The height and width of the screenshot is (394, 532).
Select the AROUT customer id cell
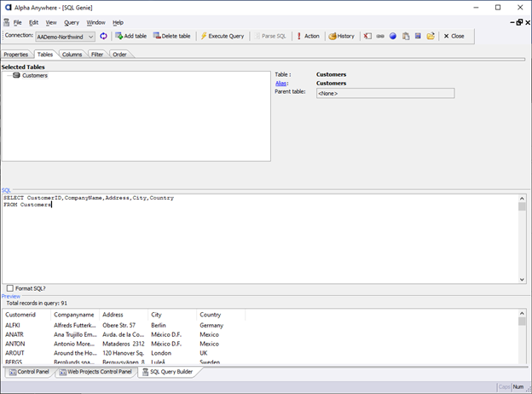tap(14, 353)
